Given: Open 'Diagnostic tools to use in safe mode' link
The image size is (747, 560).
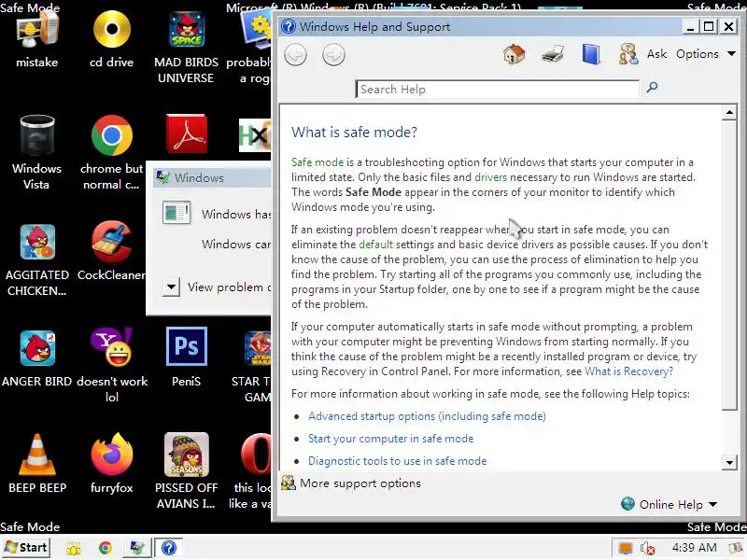Looking at the screenshot, I should (398, 460).
